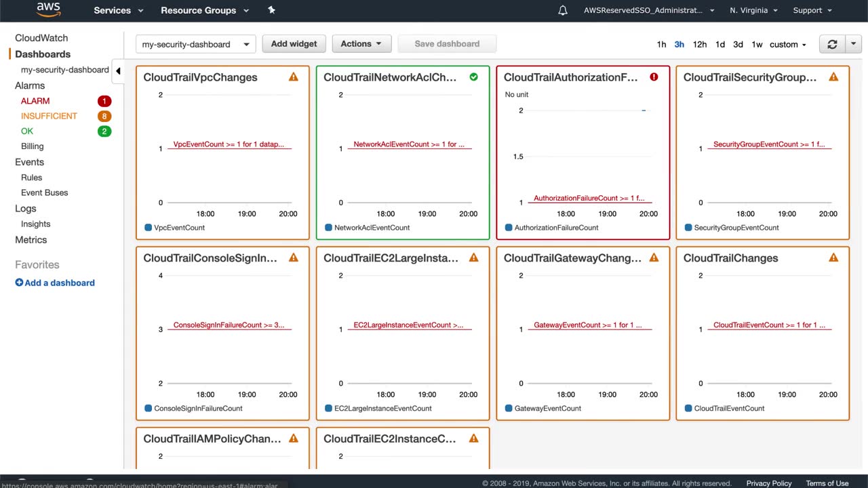Select the 3d time range

click(x=738, y=44)
